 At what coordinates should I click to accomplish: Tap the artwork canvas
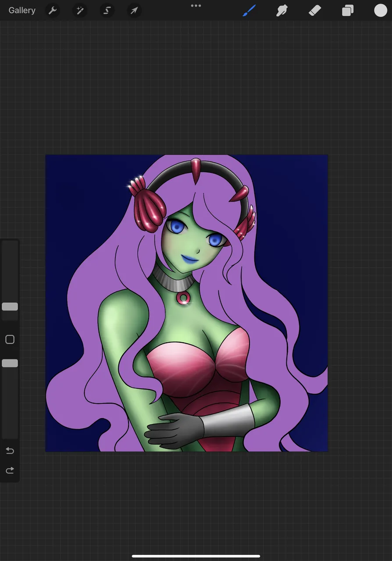187,303
